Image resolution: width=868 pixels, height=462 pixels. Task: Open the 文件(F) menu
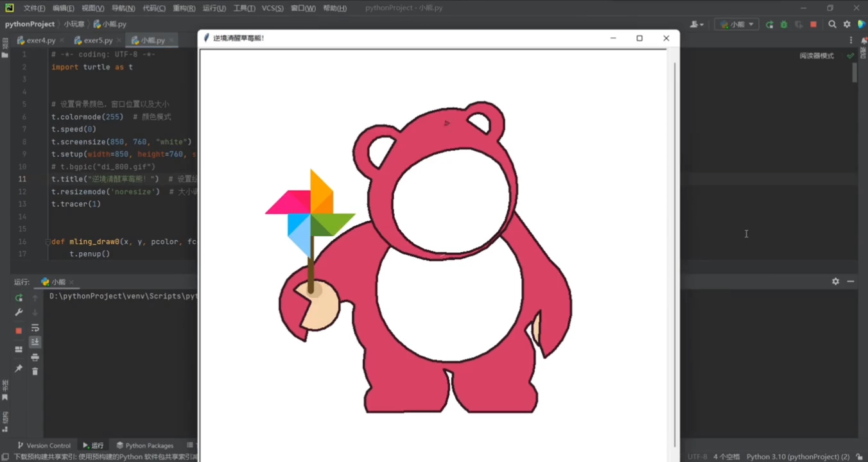pyautogui.click(x=34, y=8)
